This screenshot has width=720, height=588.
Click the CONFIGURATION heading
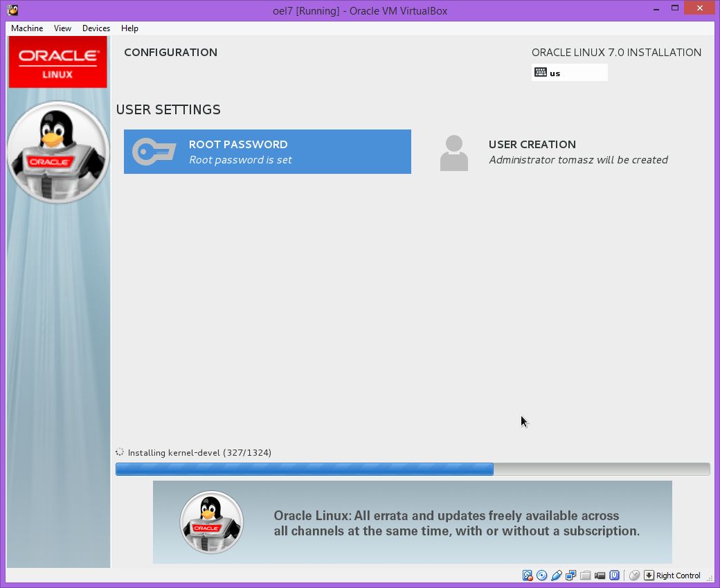point(171,53)
